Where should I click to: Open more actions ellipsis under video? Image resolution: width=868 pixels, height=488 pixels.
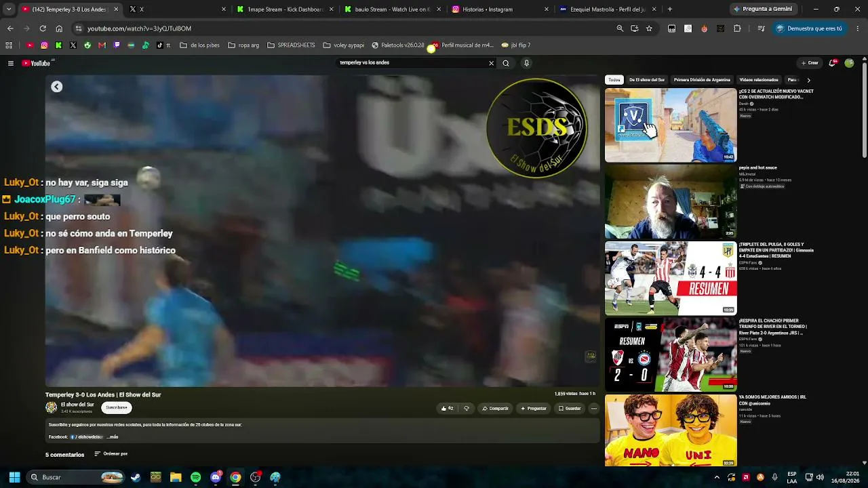pos(594,408)
